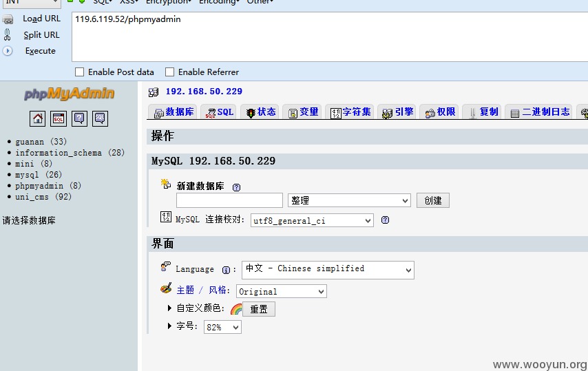588x371 pixels.
Task: Switch to the SQL tab
Action: 219,112
